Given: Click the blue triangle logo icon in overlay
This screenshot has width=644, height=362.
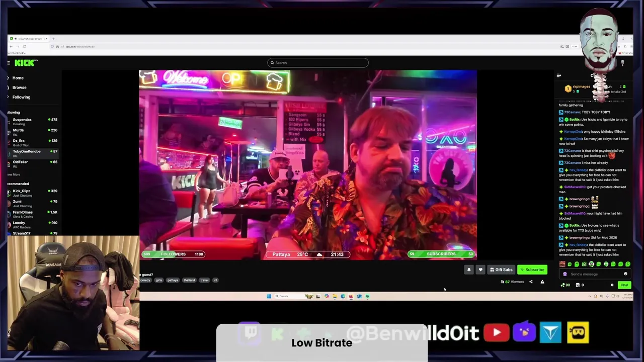Looking at the screenshot, I should point(550,333).
